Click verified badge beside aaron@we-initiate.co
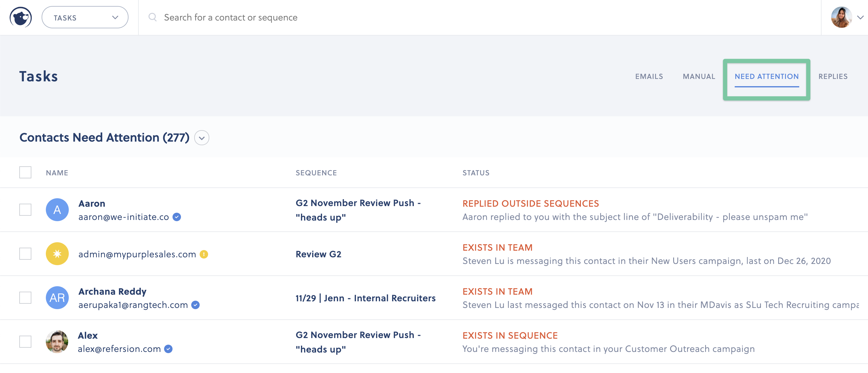Screen dimensions: 868x373 (177, 217)
